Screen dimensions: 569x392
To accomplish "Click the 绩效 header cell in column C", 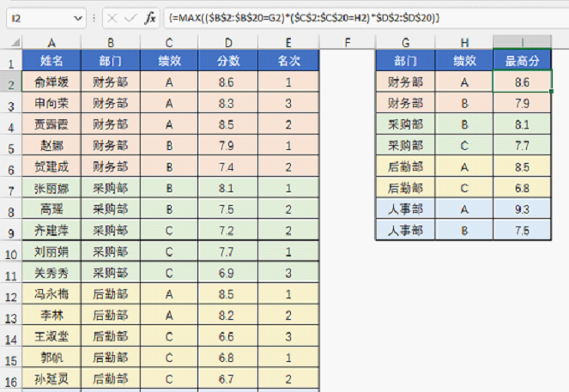I will point(169,60).
